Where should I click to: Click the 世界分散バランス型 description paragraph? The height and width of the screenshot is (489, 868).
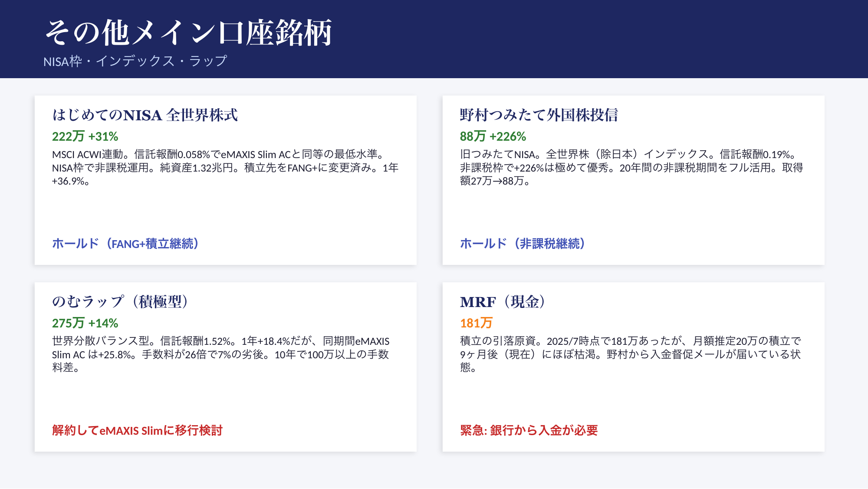(220, 354)
